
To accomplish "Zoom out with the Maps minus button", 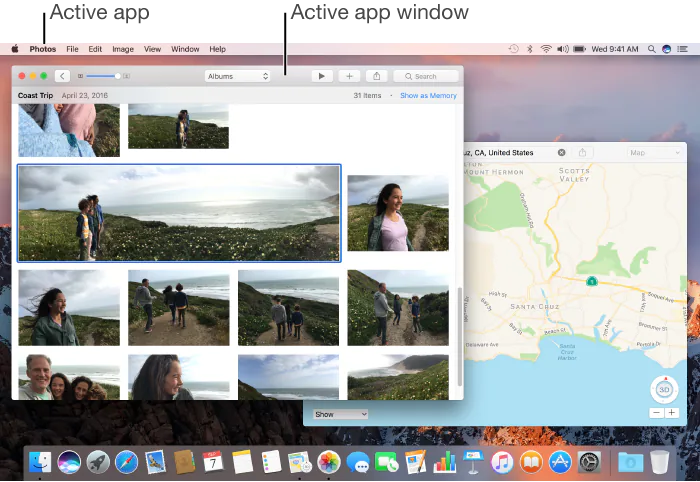I will pyautogui.click(x=656, y=413).
